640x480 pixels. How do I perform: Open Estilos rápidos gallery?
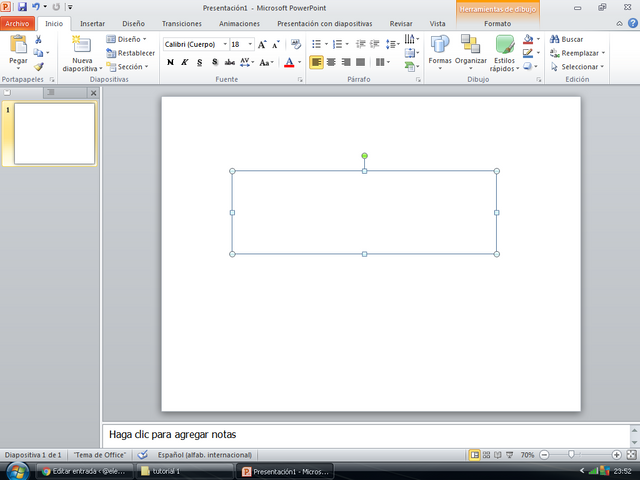[x=504, y=53]
